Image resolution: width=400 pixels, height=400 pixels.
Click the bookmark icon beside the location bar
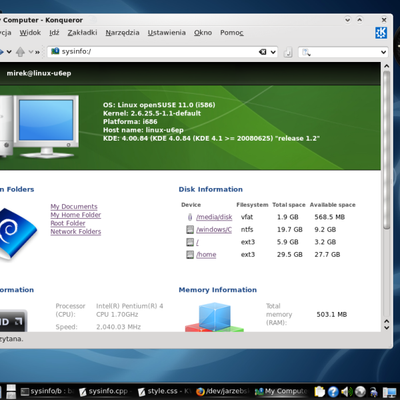pyautogui.click(x=288, y=52)
